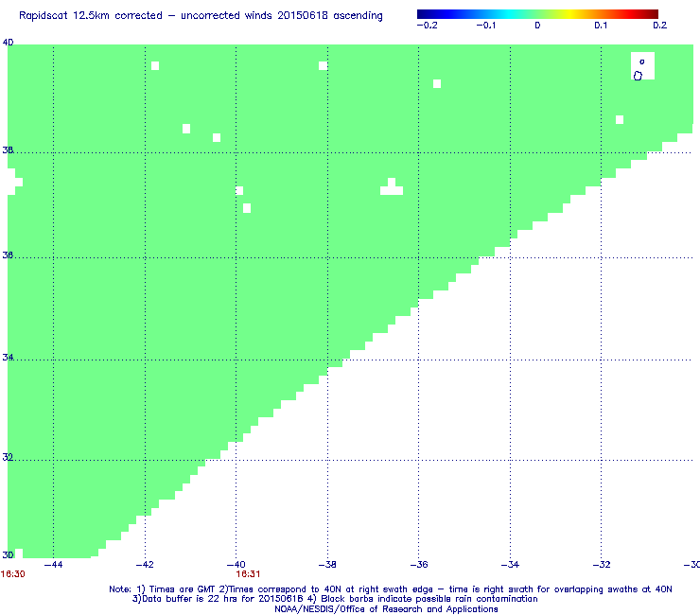
Task: Click the -44 longitude axis label
Action: point(54,565)
